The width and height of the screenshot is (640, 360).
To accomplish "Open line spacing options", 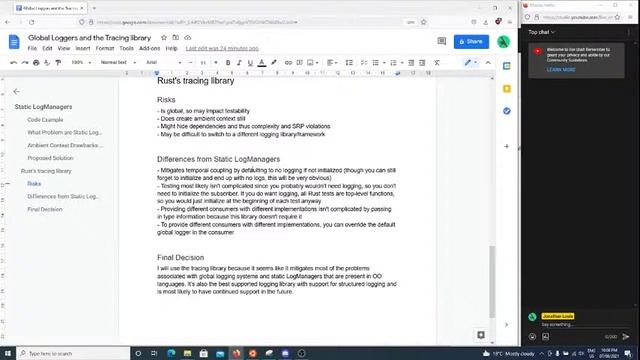I will [349, 62].
